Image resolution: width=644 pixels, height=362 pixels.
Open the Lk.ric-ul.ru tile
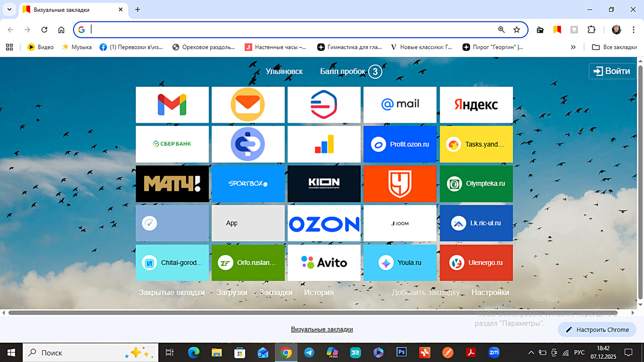coord(476,223)
